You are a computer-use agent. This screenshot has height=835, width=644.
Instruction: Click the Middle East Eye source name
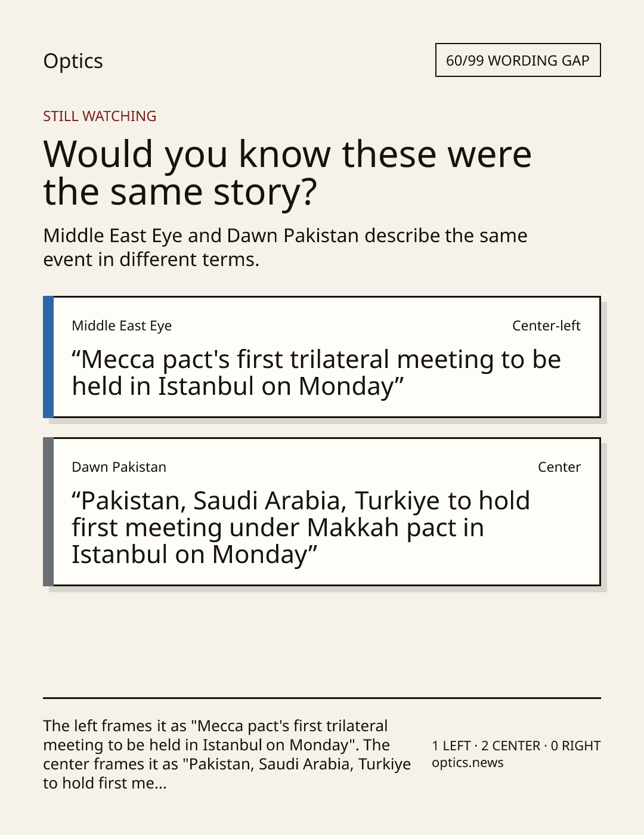pyautogui.click(x=122, y=326)
